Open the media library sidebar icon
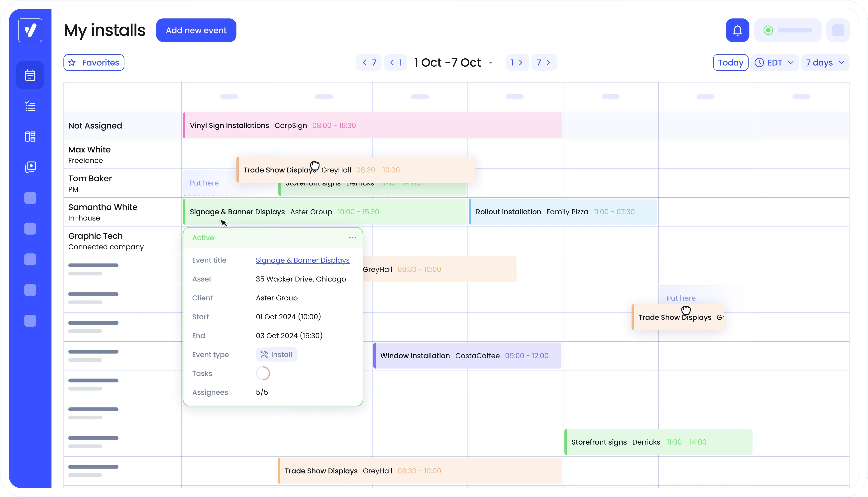 (30, 167)
